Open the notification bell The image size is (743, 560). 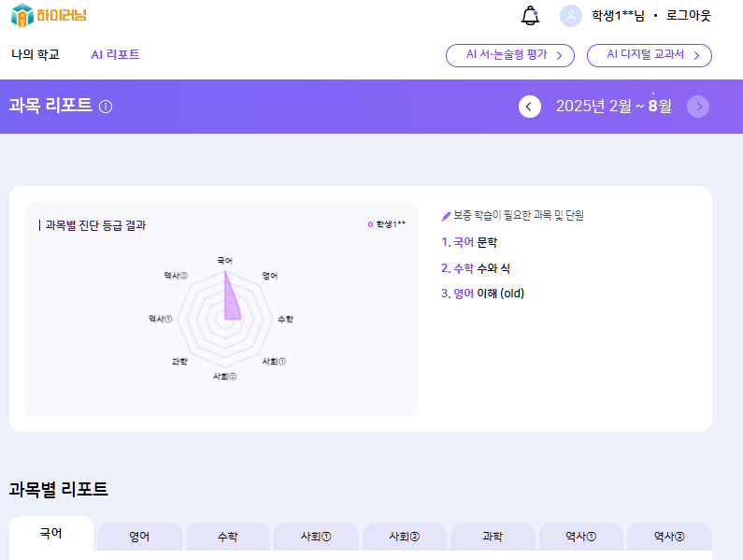pos(530,16)
